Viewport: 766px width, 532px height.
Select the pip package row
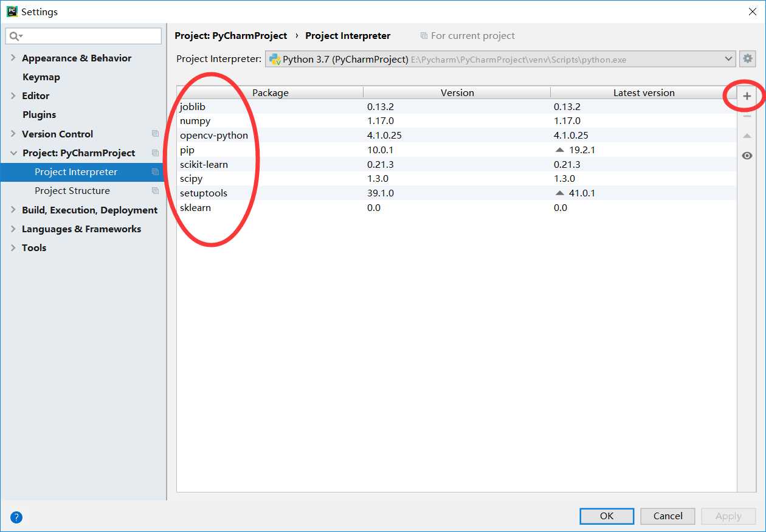[457, 150]
